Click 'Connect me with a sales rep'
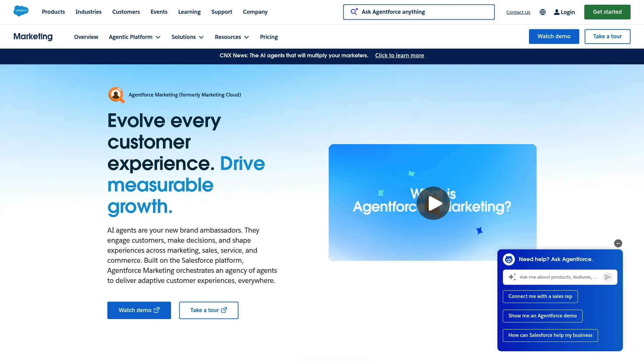644x362 pixels. pyautogui.click(x=540, y=297)
